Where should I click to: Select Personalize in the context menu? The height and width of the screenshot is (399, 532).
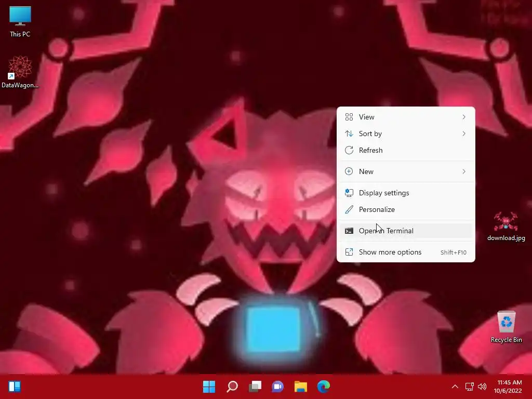tap(406, 210)
